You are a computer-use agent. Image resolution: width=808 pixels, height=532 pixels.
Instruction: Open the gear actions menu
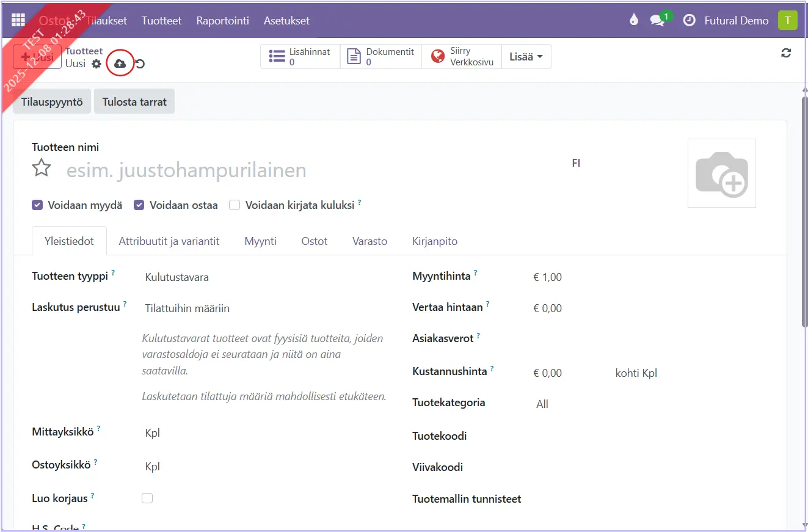(96, 64)
